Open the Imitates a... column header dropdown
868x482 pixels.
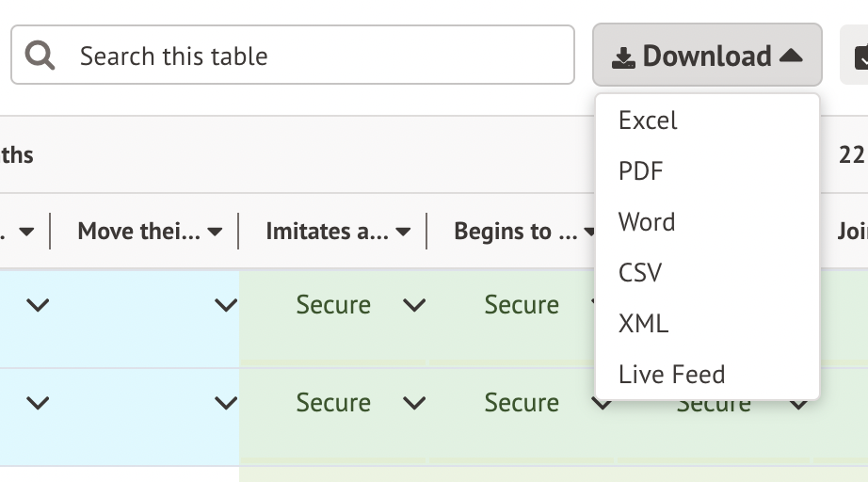pyautogui.click(x=403, y=232)
